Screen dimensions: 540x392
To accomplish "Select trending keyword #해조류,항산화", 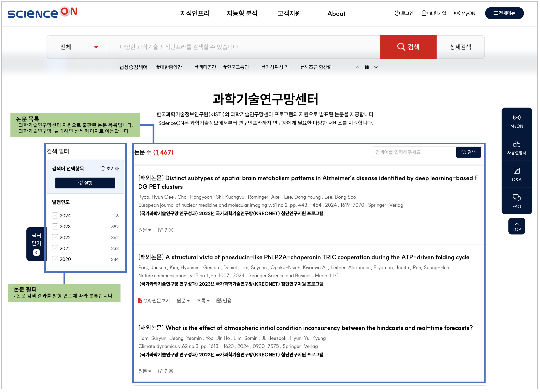I will 316,67.
